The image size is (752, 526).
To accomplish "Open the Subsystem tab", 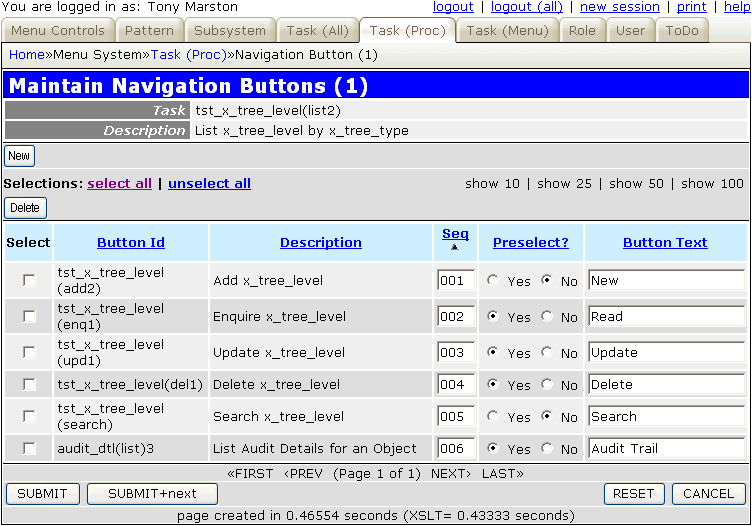I will pos(230,31).
